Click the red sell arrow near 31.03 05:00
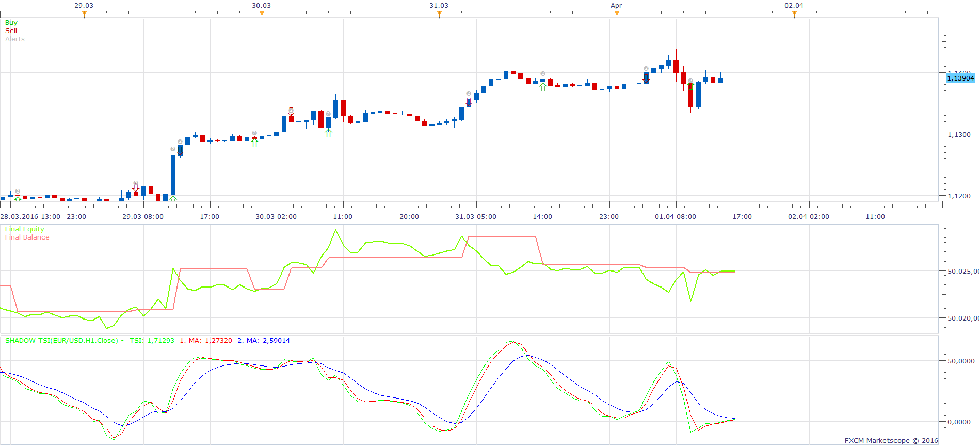 (469, 102)
